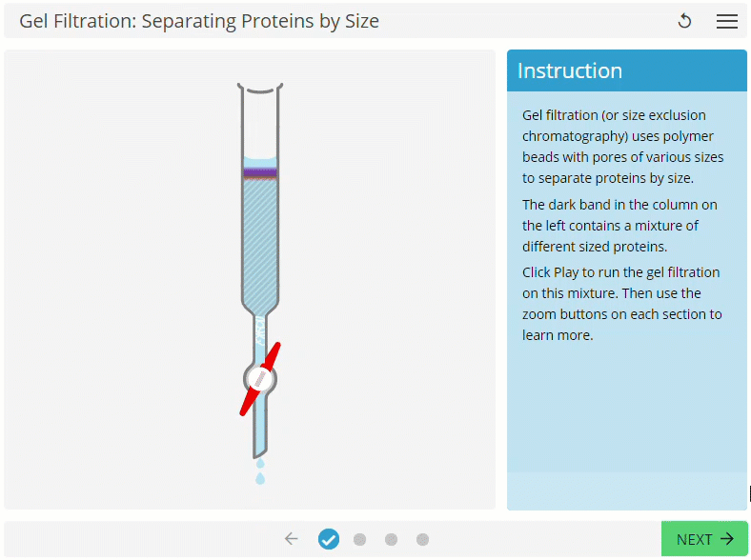Click the Instruction panel header
The width and height of the screenshot is (751, 560).
(627, 70)
